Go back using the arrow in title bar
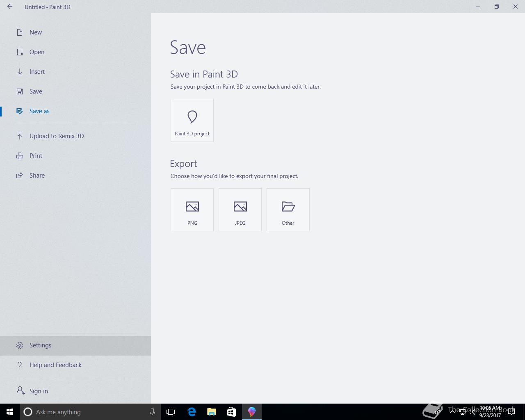The height and width of the screenshot is (420, 525). pyautogui.click(x=10, y=7)
